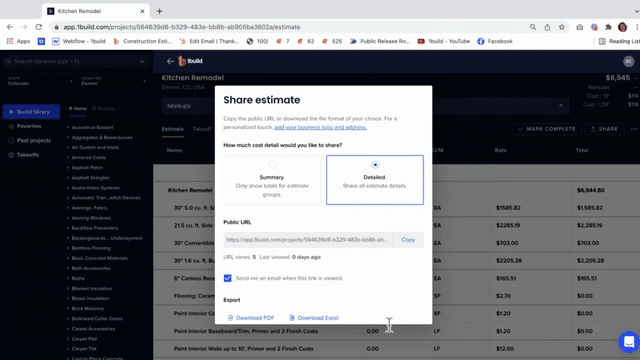Click the browser forward arrow
This screenshot has height=360, width=640.
click(24, 27)
